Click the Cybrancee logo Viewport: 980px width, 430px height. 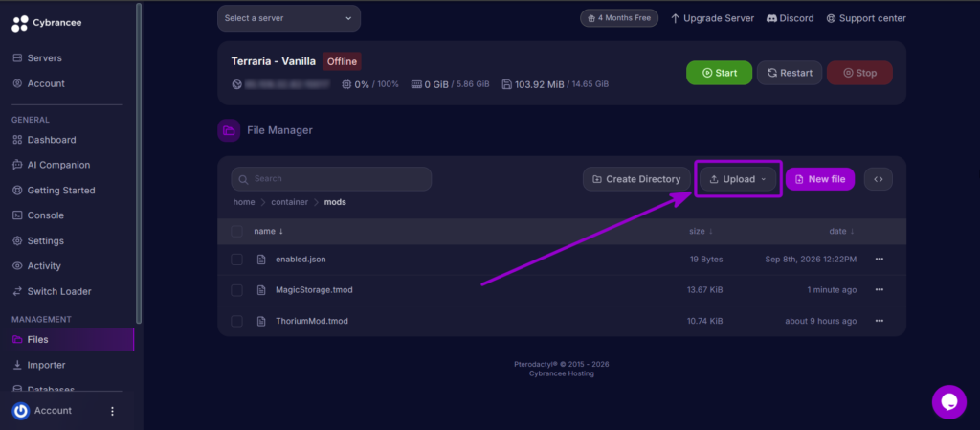tap(46, 23)
